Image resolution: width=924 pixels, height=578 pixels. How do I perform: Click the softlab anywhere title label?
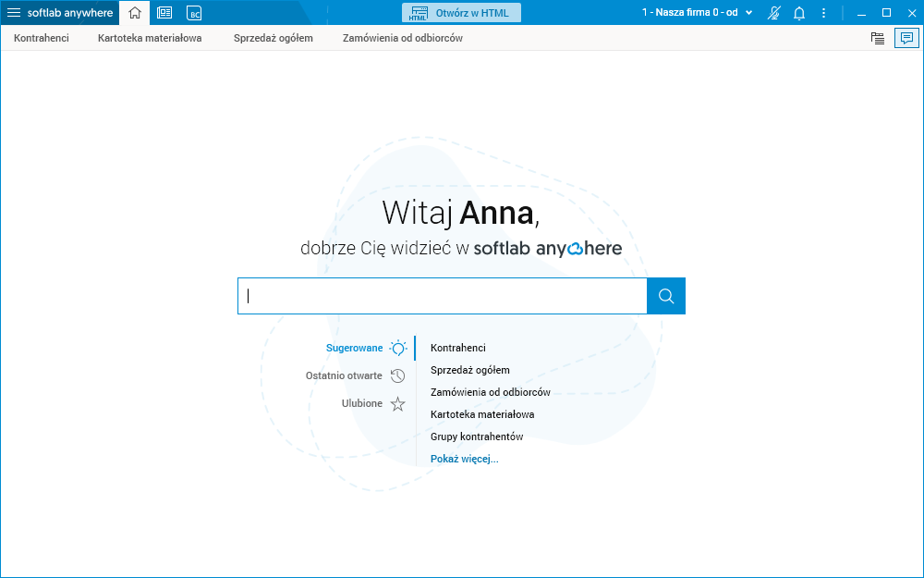click(69, 13)
